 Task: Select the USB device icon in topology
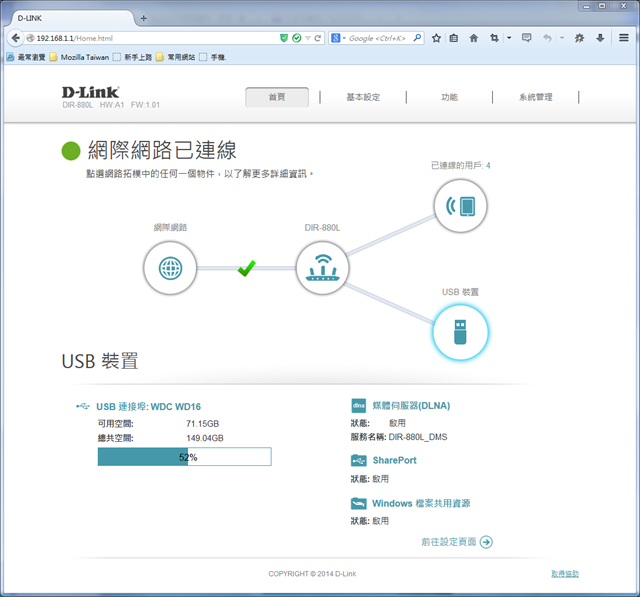pyautogui.click(x=460, y=333)
